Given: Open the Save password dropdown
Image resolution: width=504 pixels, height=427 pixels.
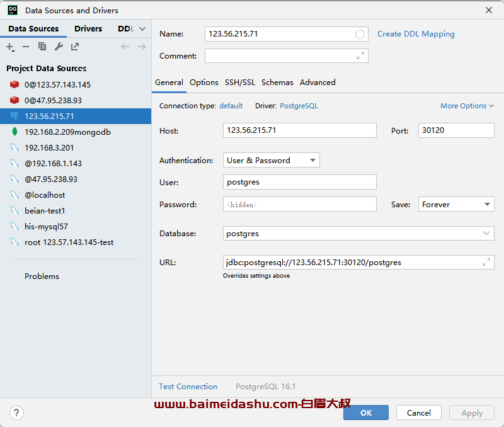Looking at the screenshot, I should [x=456, y=204].
